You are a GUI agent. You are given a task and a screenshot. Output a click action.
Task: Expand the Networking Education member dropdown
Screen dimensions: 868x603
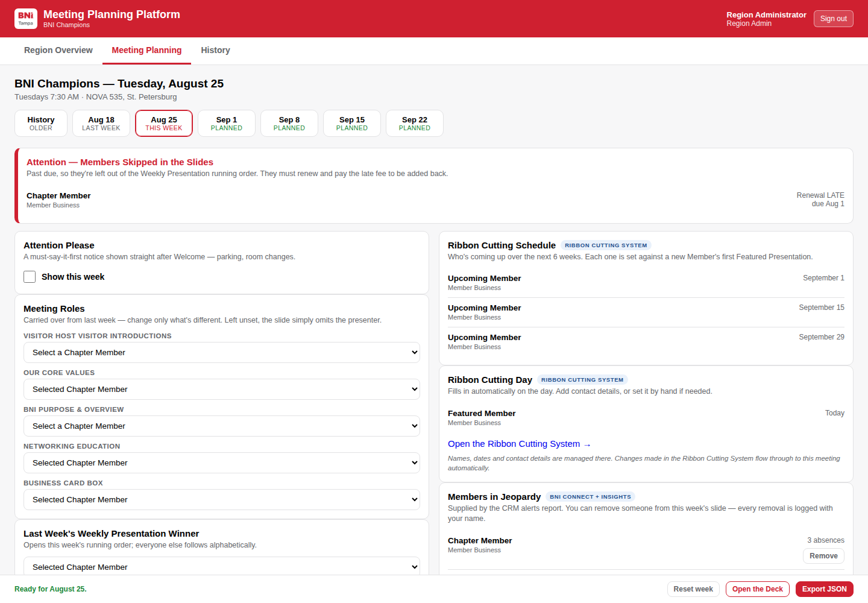pos(222,463)
